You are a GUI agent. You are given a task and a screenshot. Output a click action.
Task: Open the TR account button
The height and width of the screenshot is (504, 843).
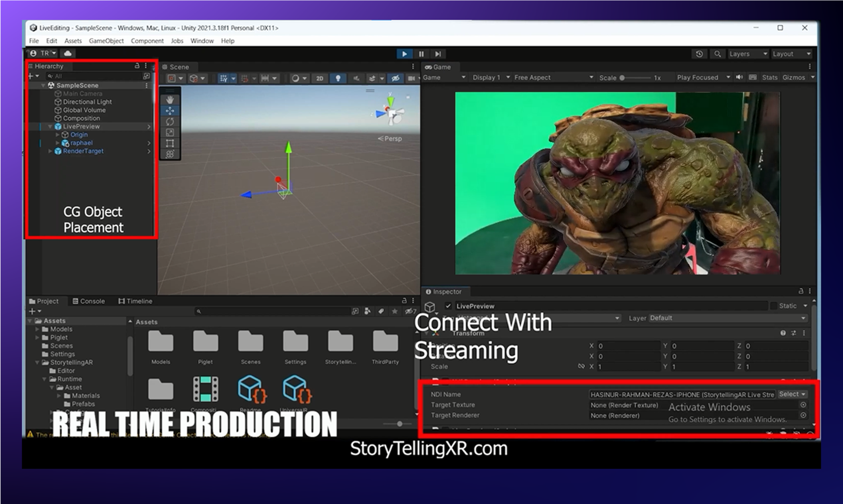point(43,53)
